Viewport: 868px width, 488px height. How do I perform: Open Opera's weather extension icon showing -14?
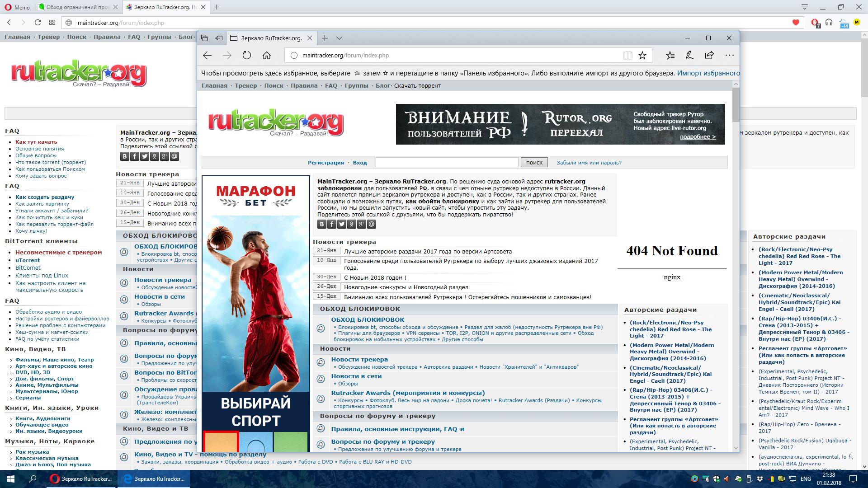844,23
